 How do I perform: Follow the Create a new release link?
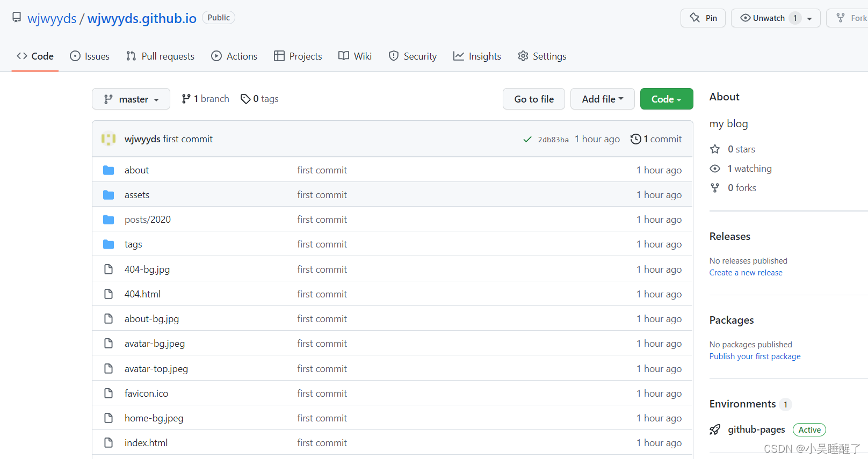pyautogui.click(x=746, y=273)
